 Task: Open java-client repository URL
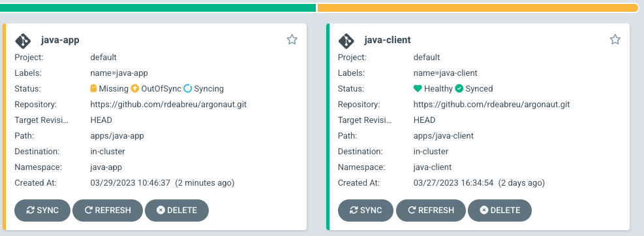491,105
